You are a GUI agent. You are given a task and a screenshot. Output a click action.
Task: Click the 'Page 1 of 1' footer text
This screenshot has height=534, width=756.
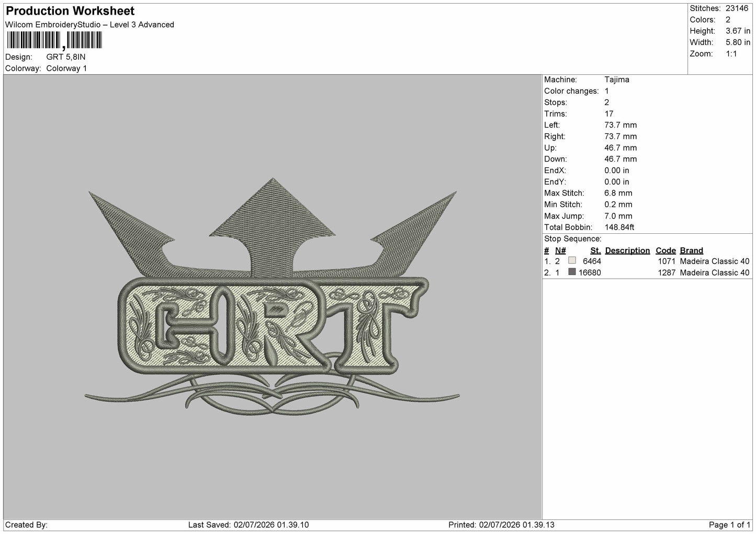[729, 525]
